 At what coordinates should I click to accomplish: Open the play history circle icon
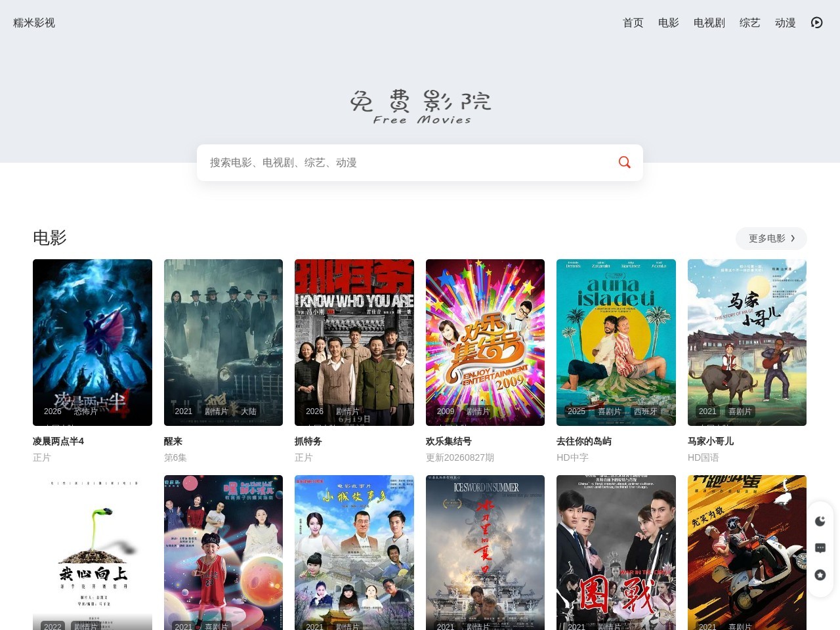pyautogui.click(x=816, y=23)
